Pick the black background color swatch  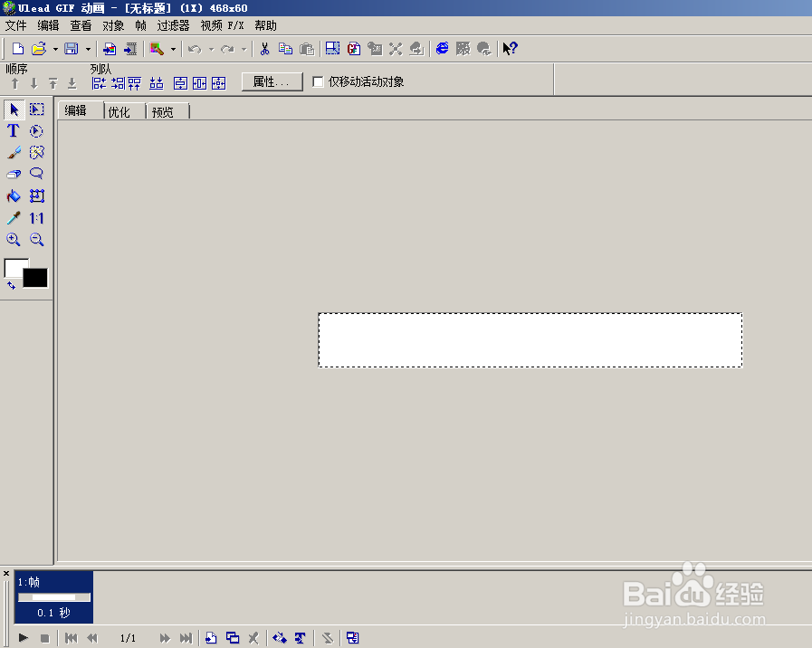tap(36, 280)
